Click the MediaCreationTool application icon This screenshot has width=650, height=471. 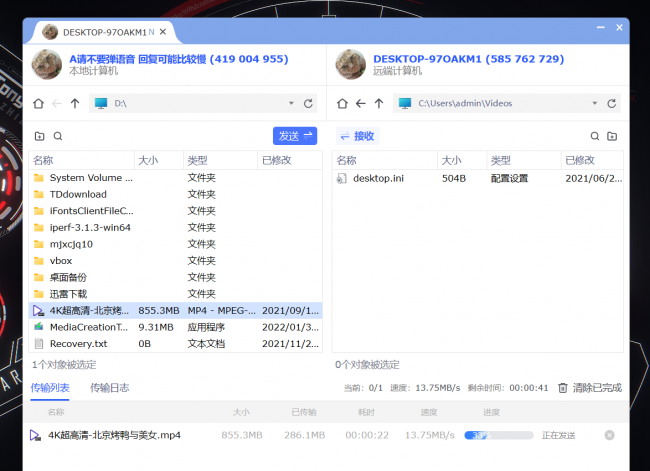tap(39, 327)
